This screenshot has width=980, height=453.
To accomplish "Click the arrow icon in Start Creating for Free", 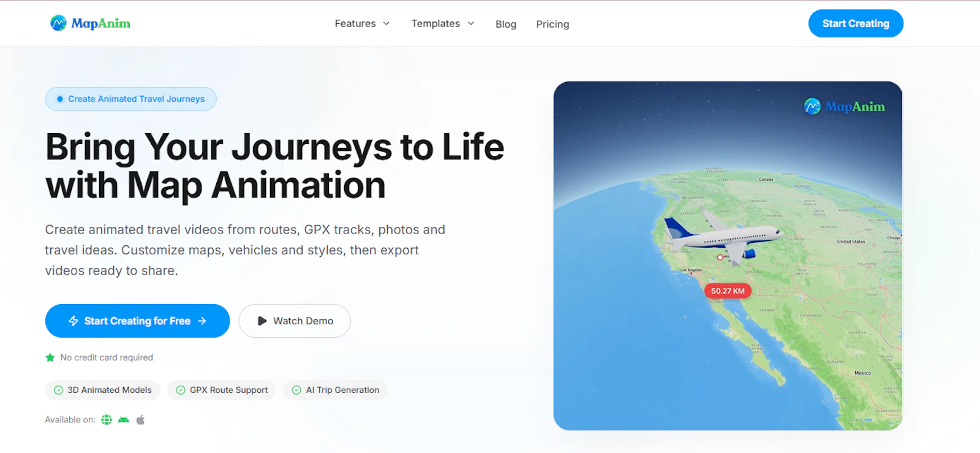I will [202, 321].
